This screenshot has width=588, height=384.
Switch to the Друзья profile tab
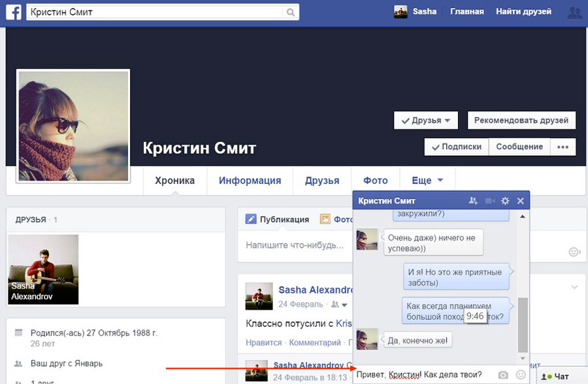coord(321,181)
